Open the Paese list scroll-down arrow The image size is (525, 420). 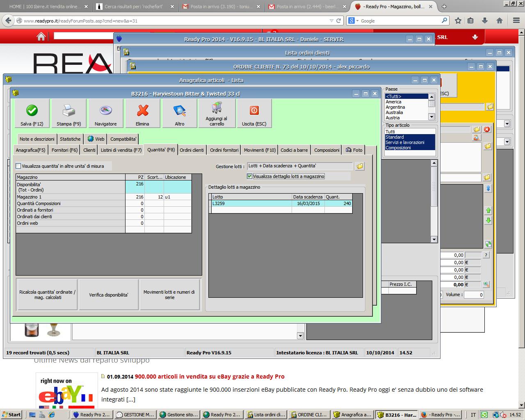click(431, 117)
